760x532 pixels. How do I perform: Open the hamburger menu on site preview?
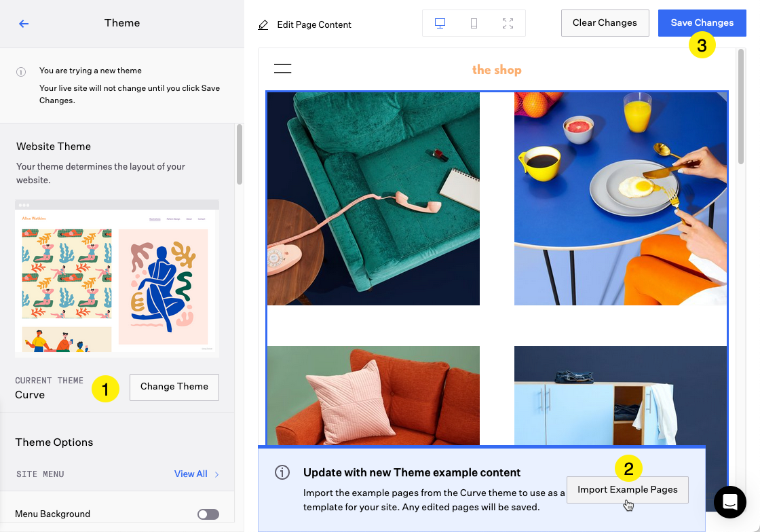[x=282, y=69]
